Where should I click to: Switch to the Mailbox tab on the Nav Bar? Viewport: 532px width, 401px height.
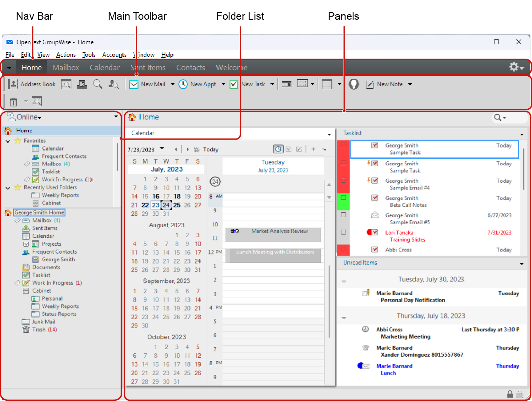click(66, 67)
